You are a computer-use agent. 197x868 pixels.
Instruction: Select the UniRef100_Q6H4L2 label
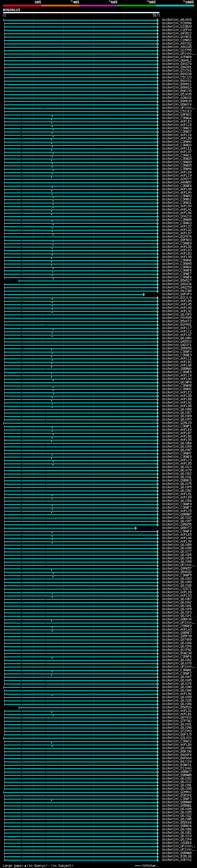tap(177, 61)
